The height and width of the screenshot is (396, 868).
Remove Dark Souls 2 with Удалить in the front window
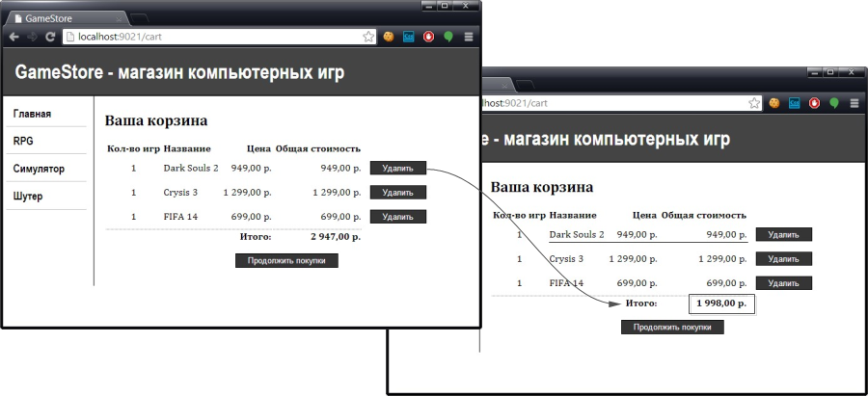tap(398, 169)
